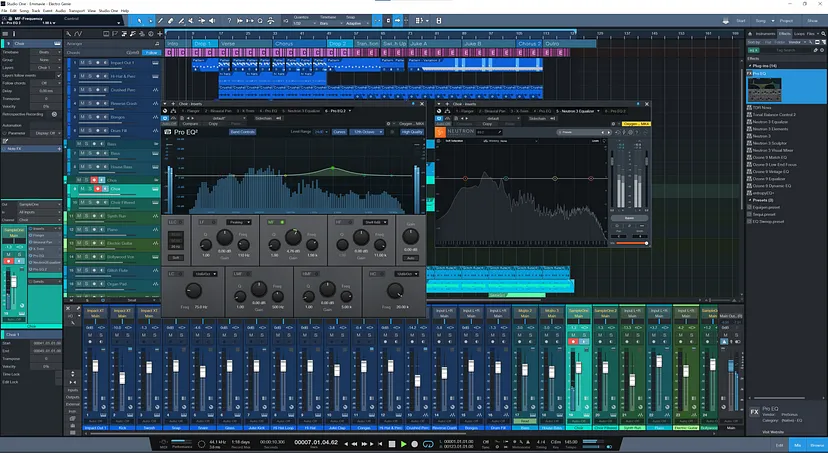The width and height of the screenshot is (828, 453).
Task: Toggle the Autoscroll arrow button
Action: coord(398,21)
